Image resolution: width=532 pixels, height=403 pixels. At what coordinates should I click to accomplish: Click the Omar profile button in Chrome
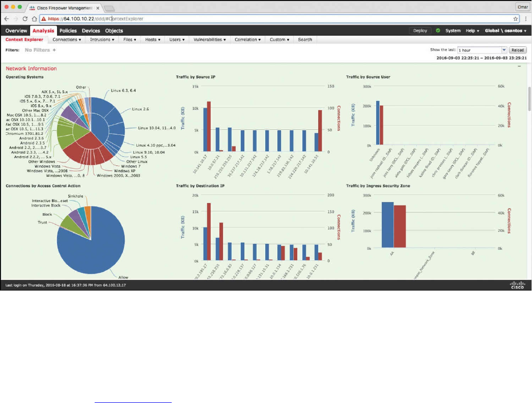[522, 7]
